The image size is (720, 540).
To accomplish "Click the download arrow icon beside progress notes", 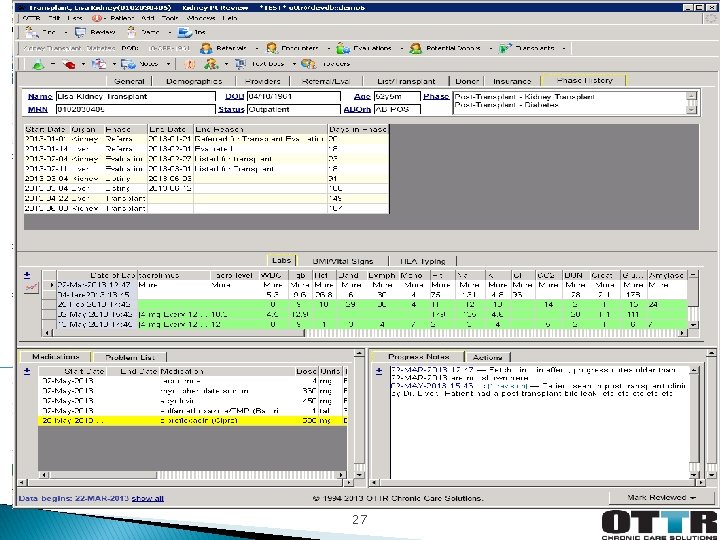I will (376, 371).
